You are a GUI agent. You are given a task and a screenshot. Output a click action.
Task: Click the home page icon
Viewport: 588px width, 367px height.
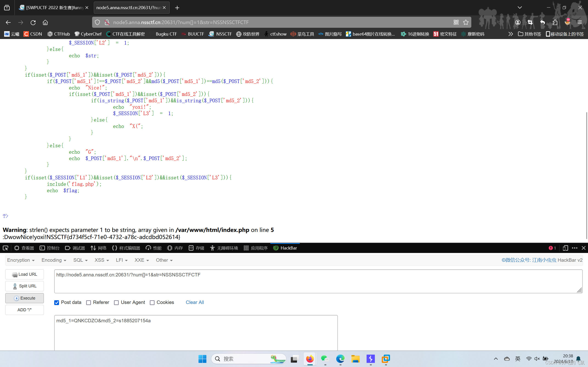pos(45,22)
